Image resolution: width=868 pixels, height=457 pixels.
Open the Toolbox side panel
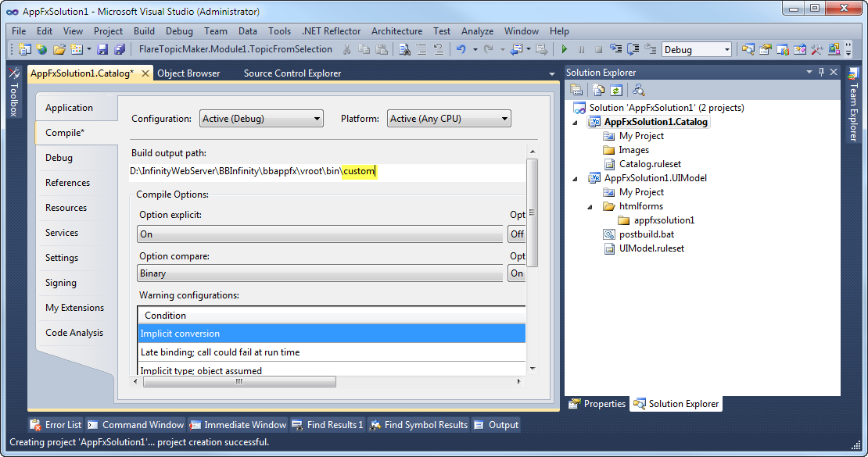[x=14, y=92]
